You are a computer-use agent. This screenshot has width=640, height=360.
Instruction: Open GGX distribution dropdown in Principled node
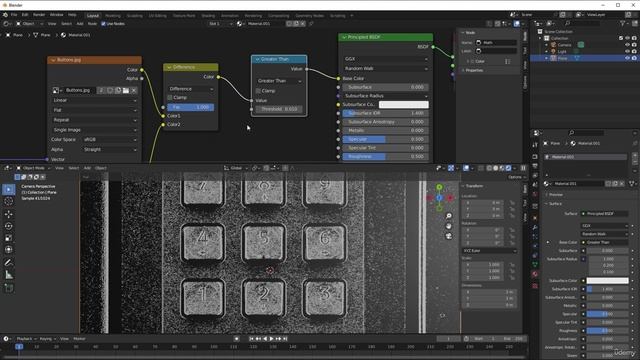pyautogui.click(x=386, y=59)
